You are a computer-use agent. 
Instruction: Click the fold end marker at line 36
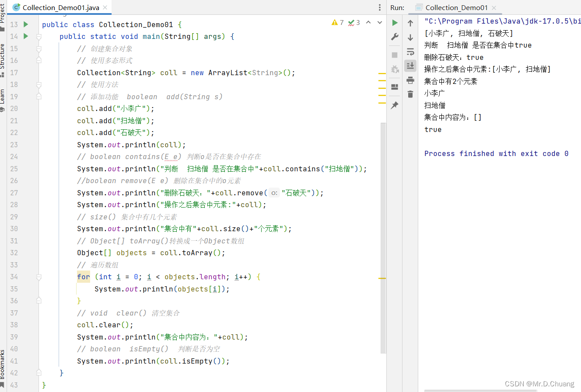pos(39,301)
